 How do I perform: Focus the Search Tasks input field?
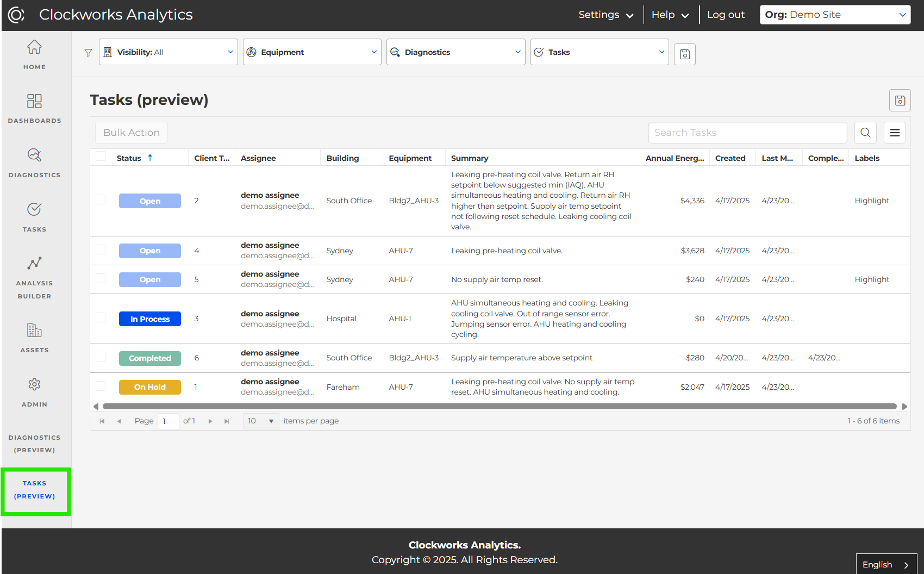[x=747, y=133]
